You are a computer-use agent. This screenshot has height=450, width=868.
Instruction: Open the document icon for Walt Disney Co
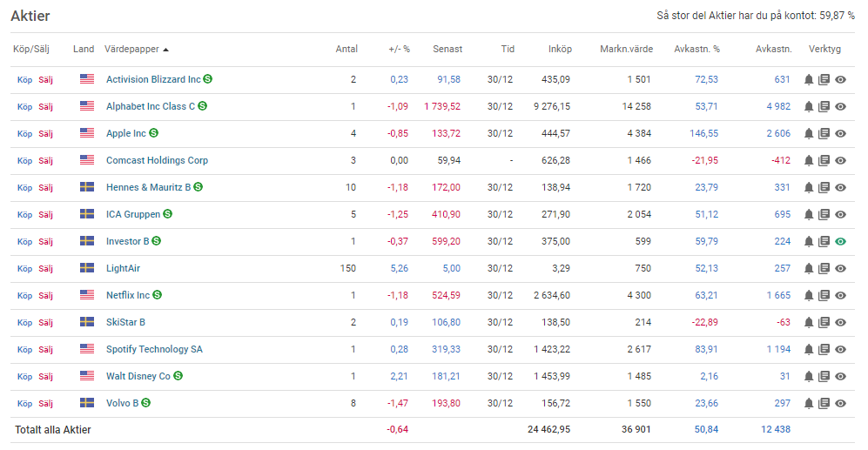pos(824,376)
